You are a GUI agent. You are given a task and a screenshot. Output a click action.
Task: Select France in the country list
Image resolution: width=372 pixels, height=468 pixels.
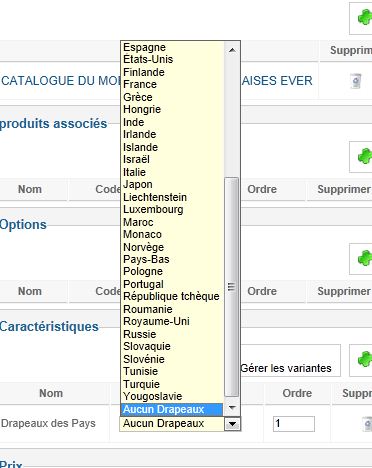[x=140, y=84]
